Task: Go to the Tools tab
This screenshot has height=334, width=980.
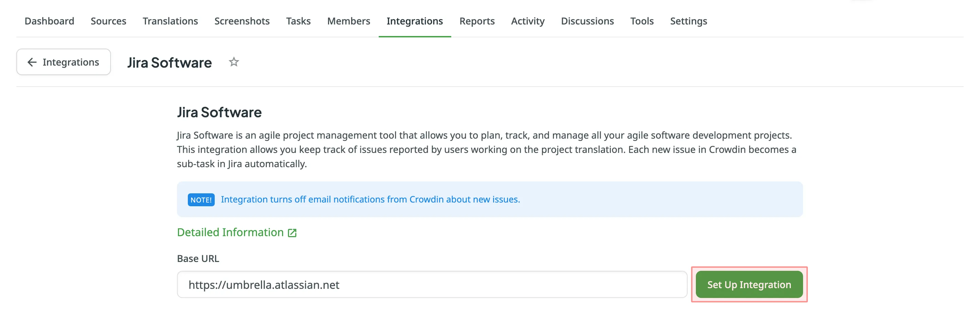Action: [x=642, y=21]
